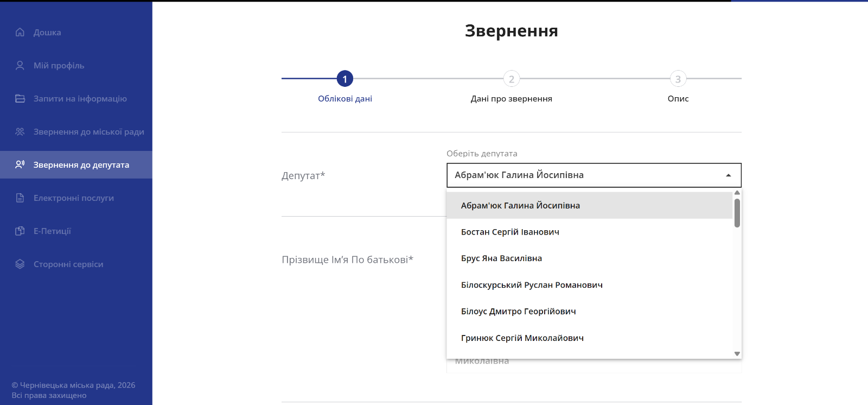Click the dropdown list scroll-up arrow
This screenshot has height=405, width=868.
[737, 193]
